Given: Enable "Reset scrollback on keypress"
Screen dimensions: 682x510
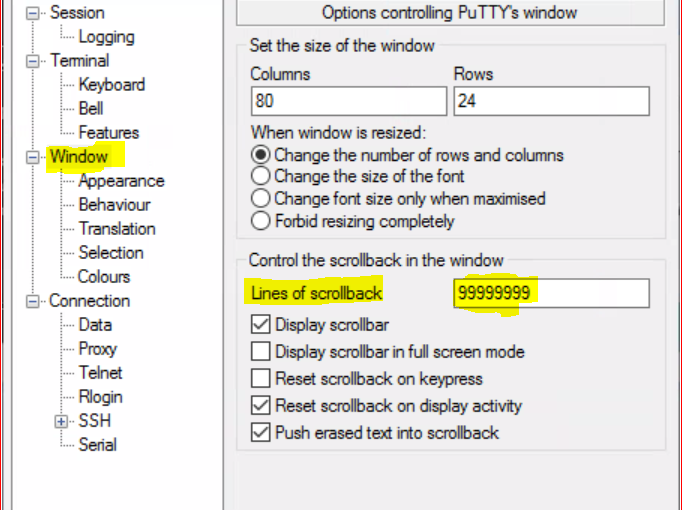Looking at the screenshot, I should pos(260,379).
